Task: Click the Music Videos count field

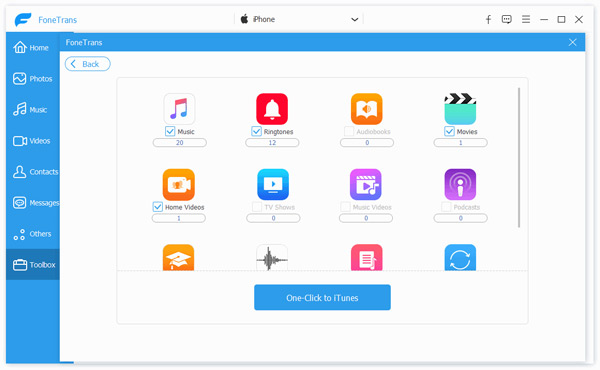Action: 366,218
